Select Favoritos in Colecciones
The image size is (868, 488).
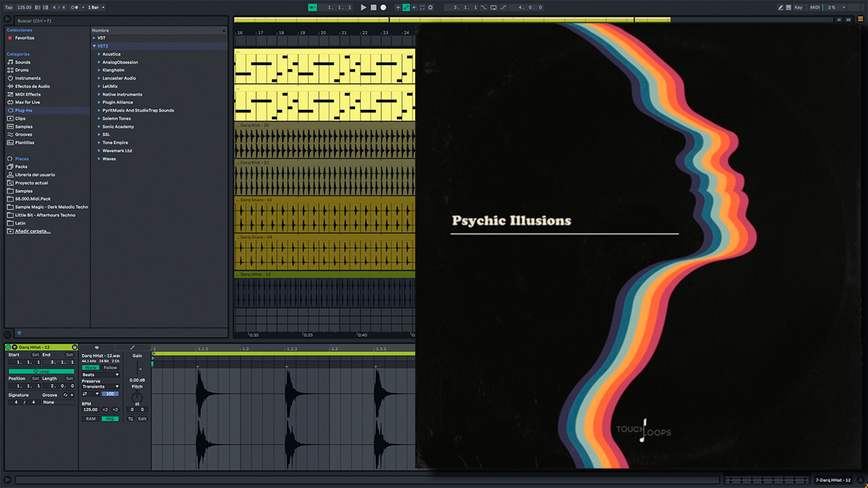click(25, 38)
